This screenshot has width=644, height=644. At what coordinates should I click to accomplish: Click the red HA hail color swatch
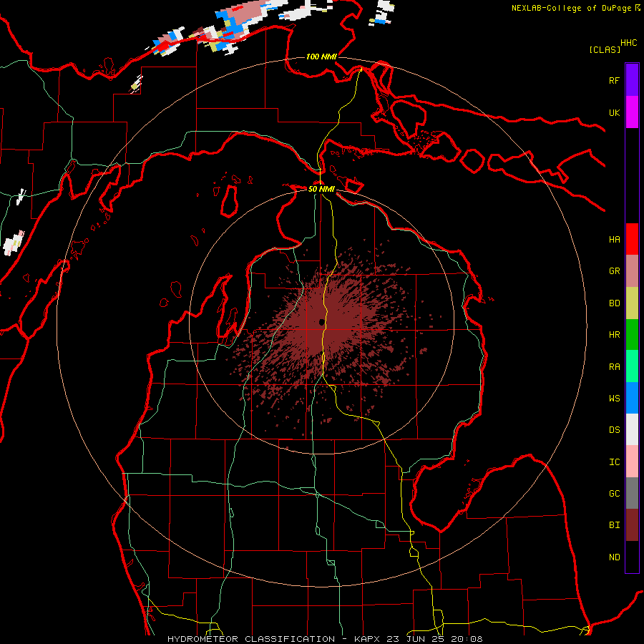(632, 239)
